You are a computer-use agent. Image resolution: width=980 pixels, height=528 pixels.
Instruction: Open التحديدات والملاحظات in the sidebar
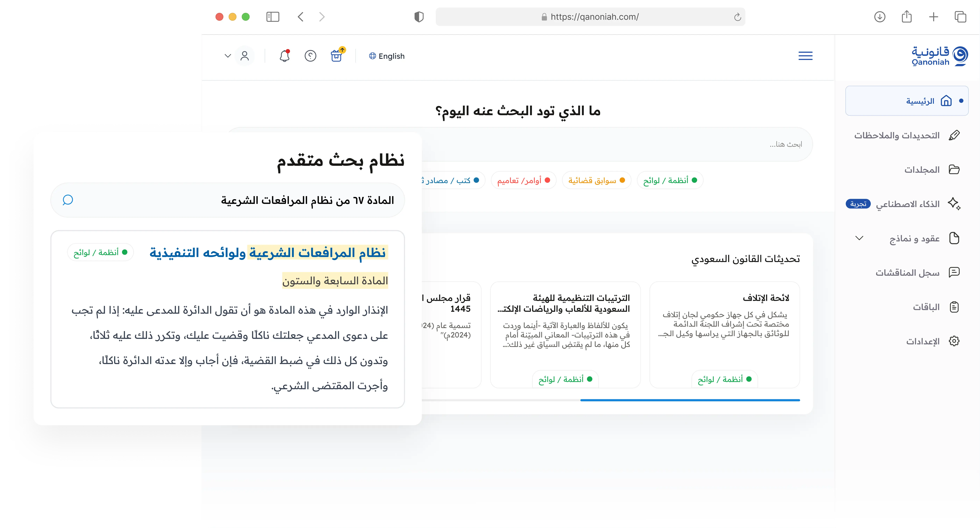[x=907, y=135]
